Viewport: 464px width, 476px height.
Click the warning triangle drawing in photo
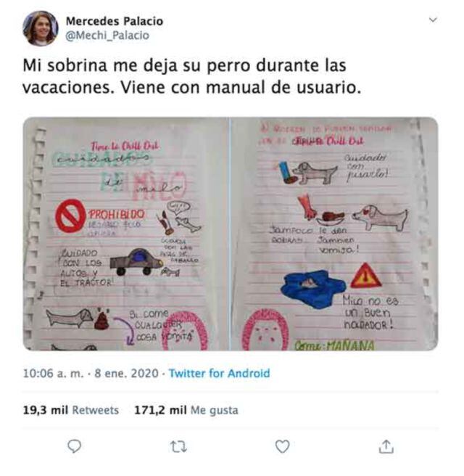coord(365,276)
